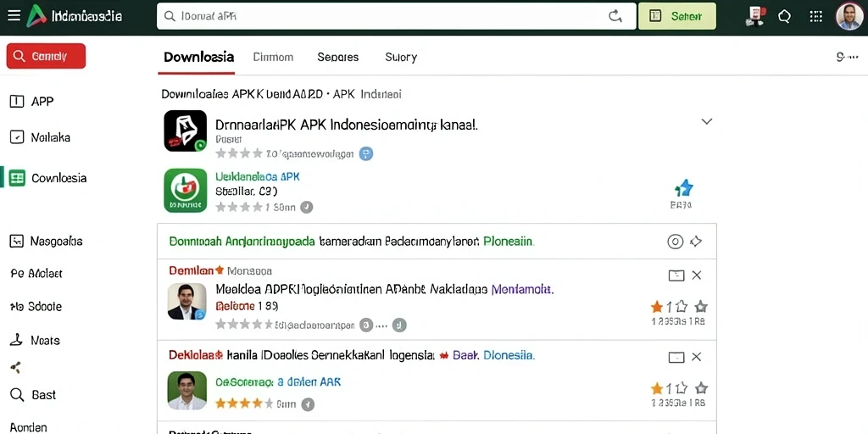
Task: Open the suited man's avatar in the Demilan card
Action: (x=187, y=302)
